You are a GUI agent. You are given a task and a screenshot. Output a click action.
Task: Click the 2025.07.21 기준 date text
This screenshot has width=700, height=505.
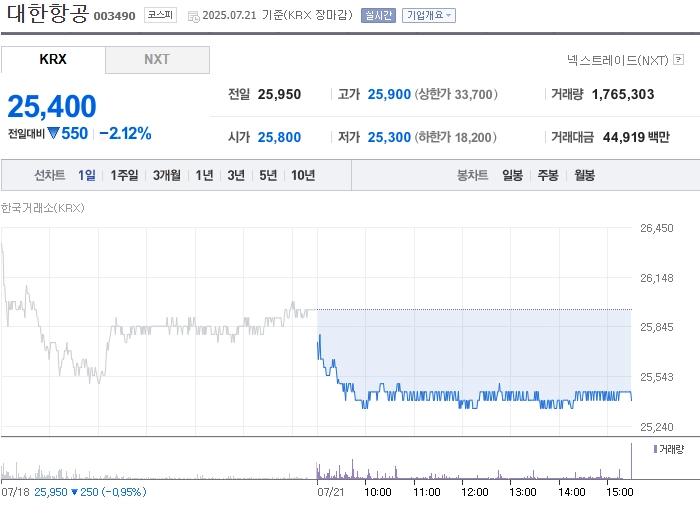coord(277,15)
